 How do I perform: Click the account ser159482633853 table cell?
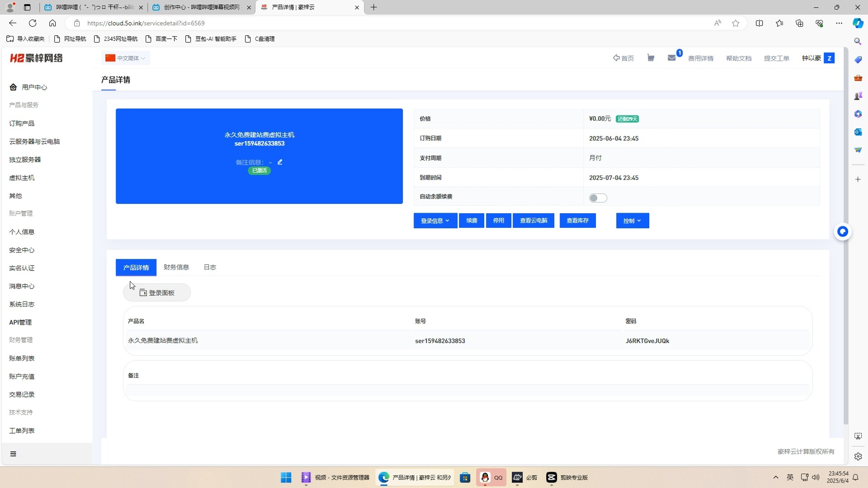440,341
